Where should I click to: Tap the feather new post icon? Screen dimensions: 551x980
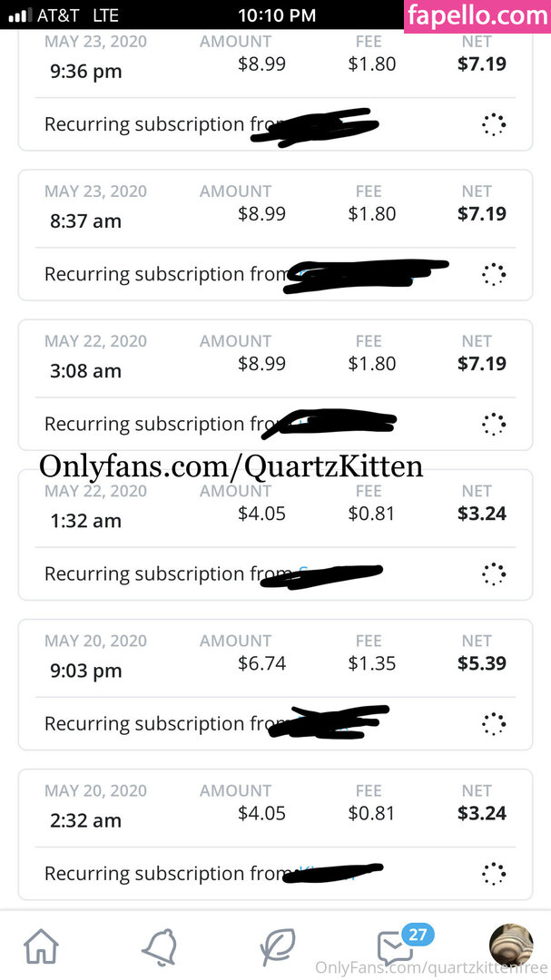point(277,947)
